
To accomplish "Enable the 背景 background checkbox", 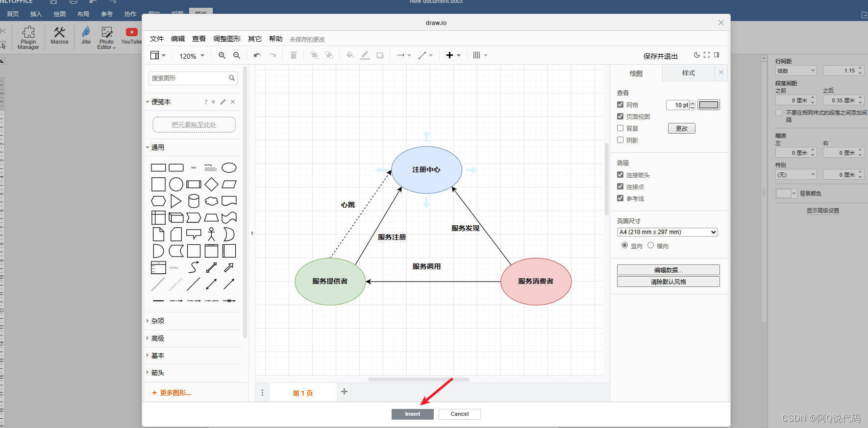I will tap(620, 128).
